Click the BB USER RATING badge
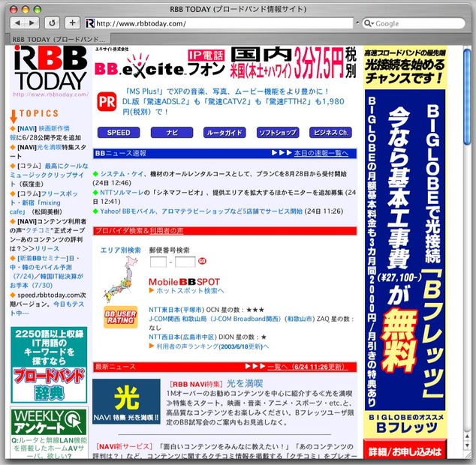476x465 pixels. [x=121, y=317]
